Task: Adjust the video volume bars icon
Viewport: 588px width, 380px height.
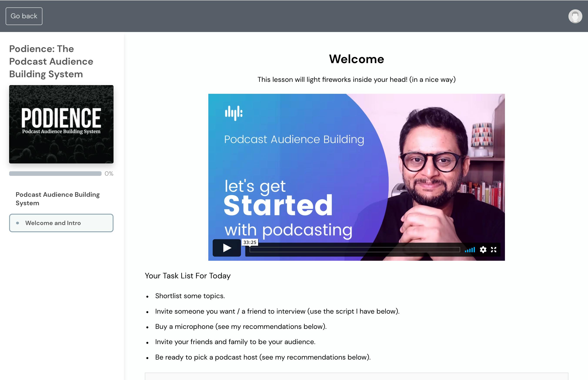Action: pos(470,250)
